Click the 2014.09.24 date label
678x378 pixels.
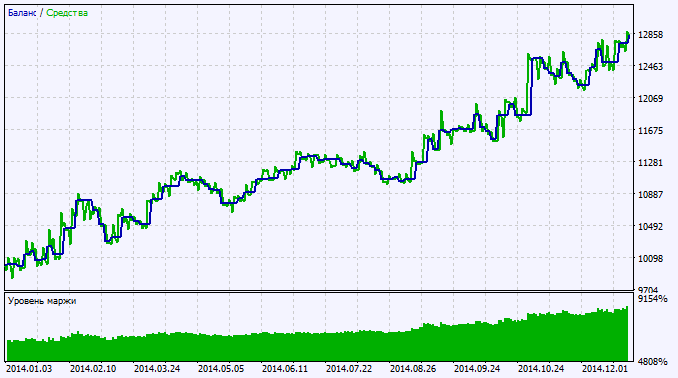[x=477, y=369]
